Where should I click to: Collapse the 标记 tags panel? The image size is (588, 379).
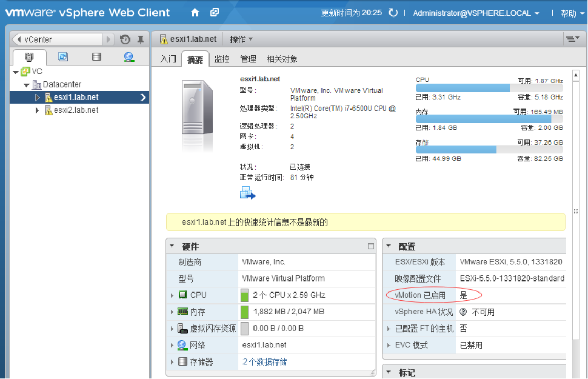tap(389, 372)
